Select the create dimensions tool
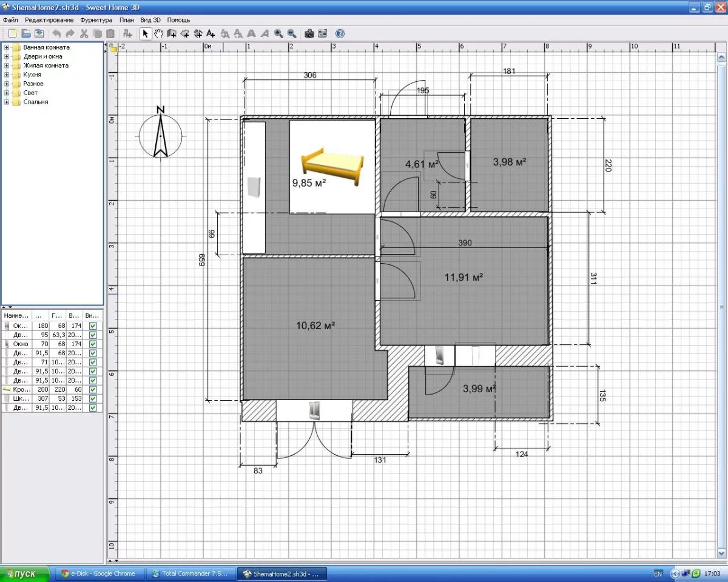This screenshot has width=728, height=582. pos(198,33)
